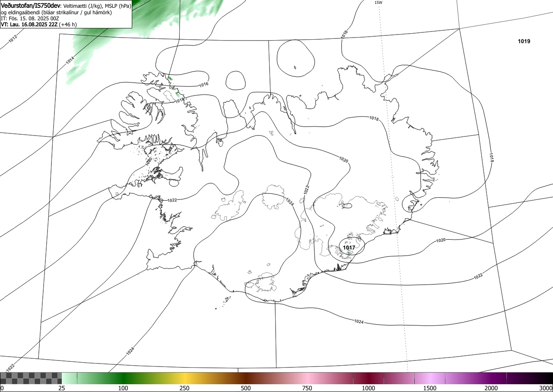Screen dimensions: 553x392
Task: Click the 500 tick on the color scale
Action: click(x=246, y=388)
